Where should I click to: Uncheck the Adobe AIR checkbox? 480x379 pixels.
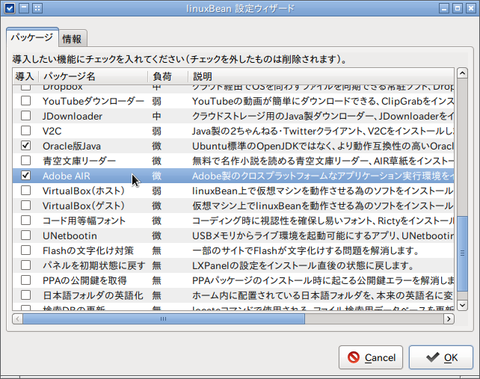26,176
